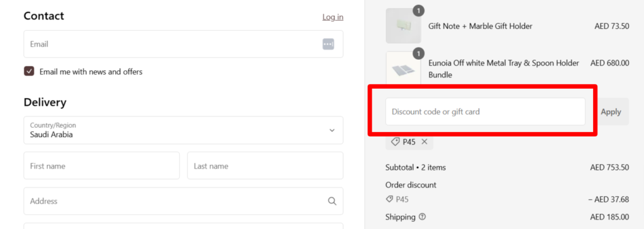Focus the Address input field
644x229 pixels.
183,201
